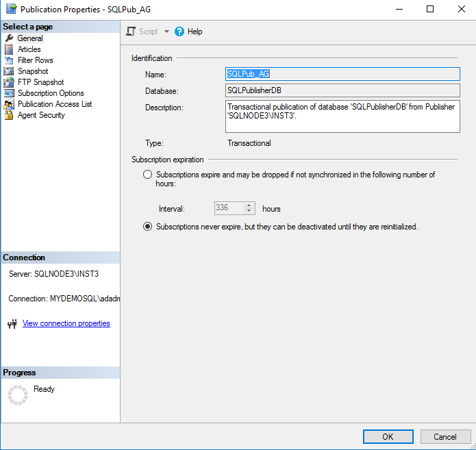Click the Snapshot page icon
476x450 pixels.
coord(9,71)
